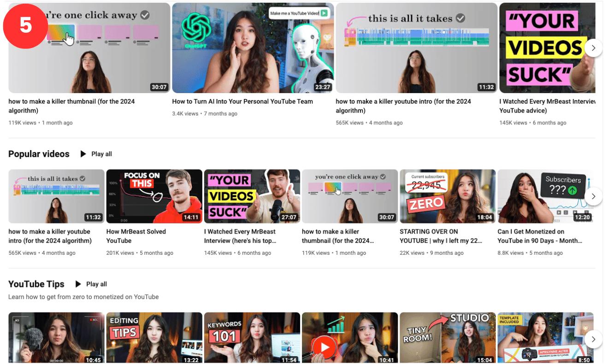Click the red play overlay on the growth-chart thumbnail
This screenshot has height=364, width=608.
pos(324,346)
